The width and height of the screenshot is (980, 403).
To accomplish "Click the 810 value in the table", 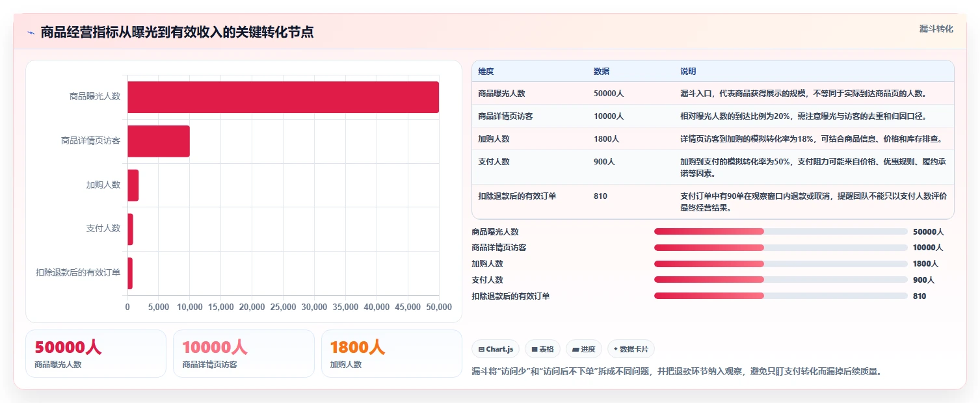I will pyautogui.click(x=600, y=196).
